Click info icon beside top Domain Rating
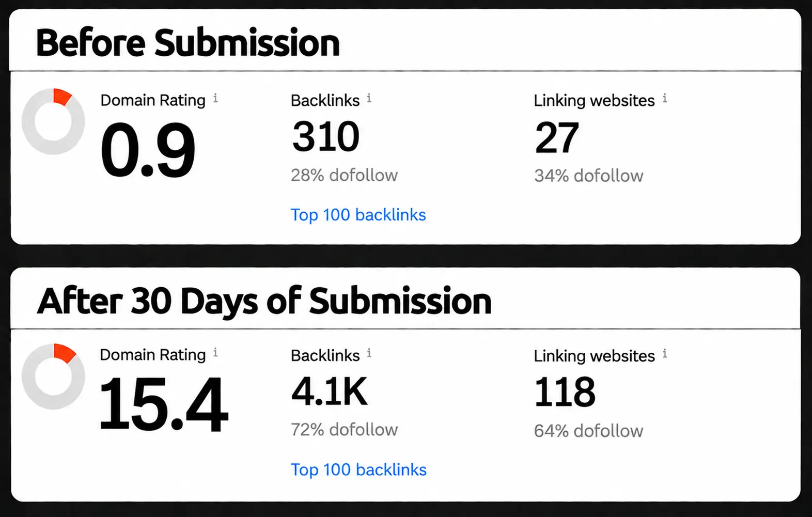The image size is (812, 517). [x=215, y=98]
